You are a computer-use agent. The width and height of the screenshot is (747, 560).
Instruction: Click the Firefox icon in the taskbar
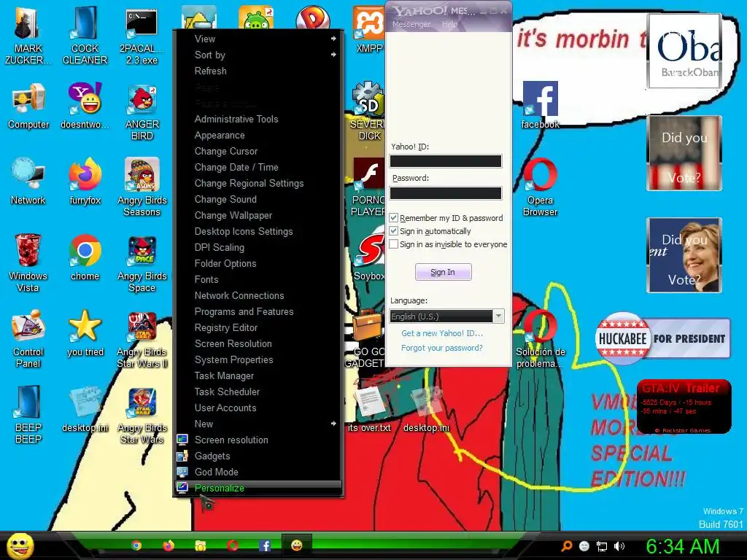[x=169, y=545]
